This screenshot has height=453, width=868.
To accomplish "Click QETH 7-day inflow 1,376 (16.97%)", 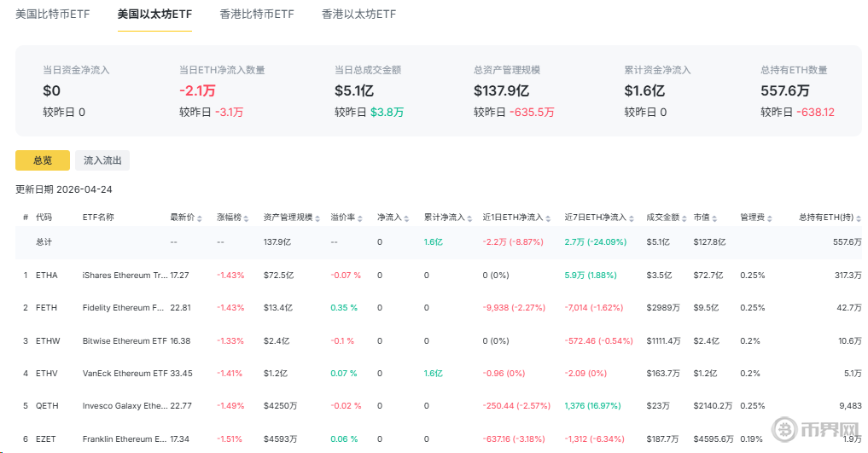I will tap(592, 405).
